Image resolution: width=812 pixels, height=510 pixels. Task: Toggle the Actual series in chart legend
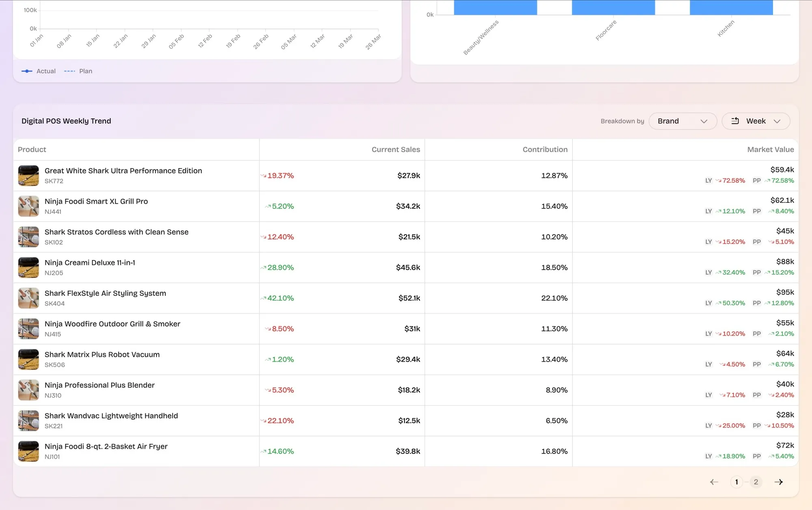(x=39, y=71)
